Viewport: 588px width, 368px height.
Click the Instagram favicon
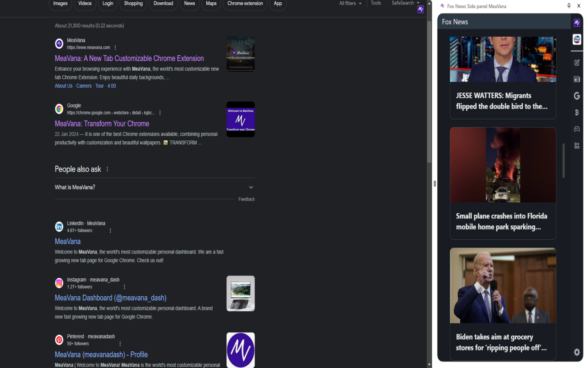click(59, 283)
